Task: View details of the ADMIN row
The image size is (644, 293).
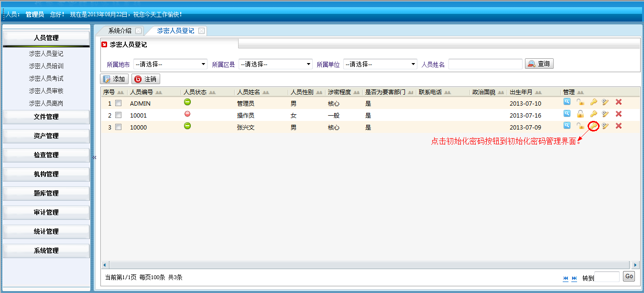Action: coord(567,101)
